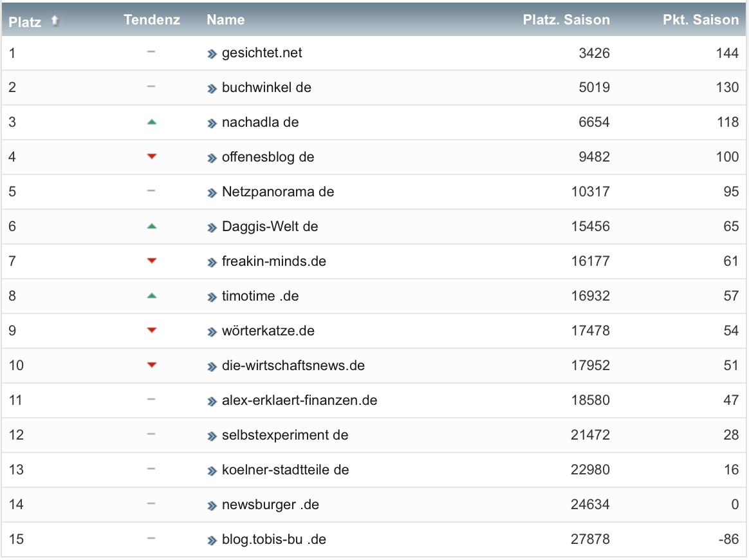Open the gesichtet.net link
The width and height of the screenshot is (749, 560).
262,53
